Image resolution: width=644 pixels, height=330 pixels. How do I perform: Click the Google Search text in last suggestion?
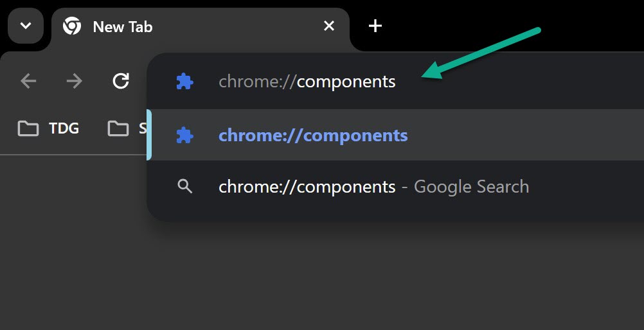471,187
